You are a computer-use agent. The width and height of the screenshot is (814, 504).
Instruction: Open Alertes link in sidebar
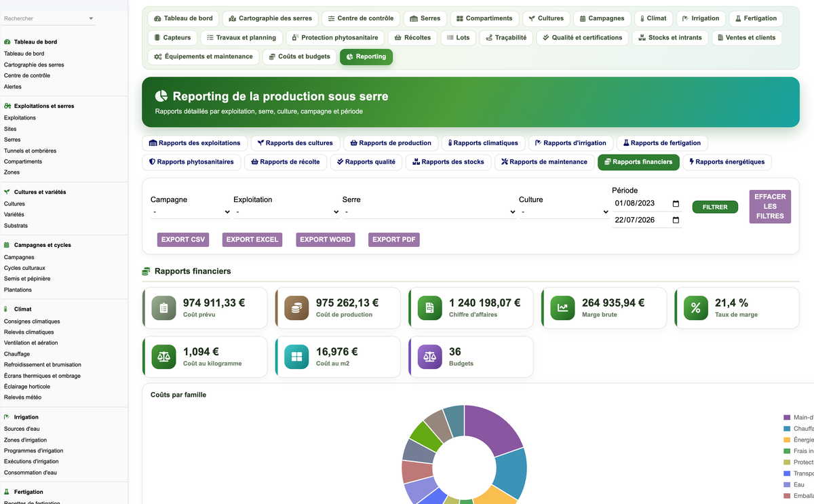tap(13, 87)
